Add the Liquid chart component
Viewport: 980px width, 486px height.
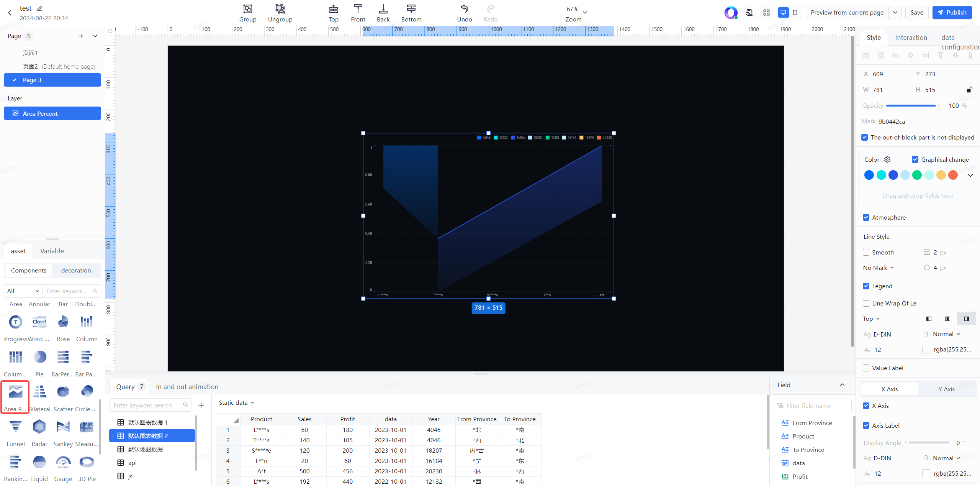pos(39,462)
